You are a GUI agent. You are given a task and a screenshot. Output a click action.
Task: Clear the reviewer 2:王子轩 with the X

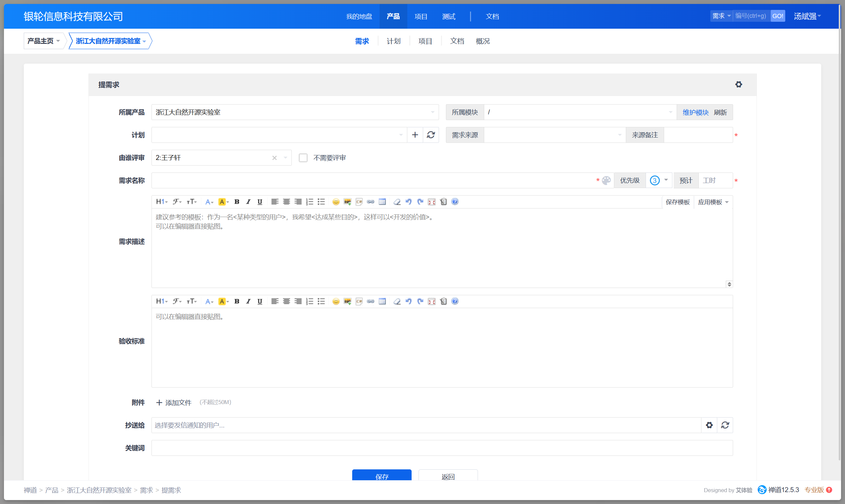pos(275,158)
